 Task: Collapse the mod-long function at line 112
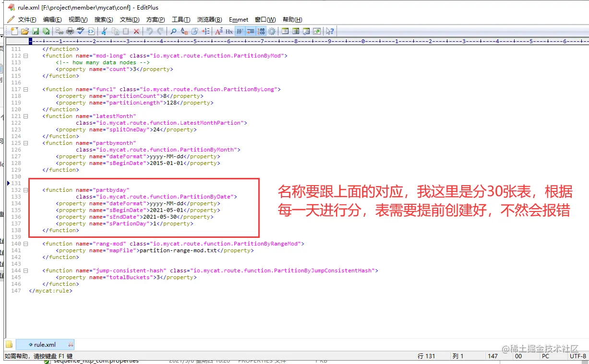[x=26, y=56]
